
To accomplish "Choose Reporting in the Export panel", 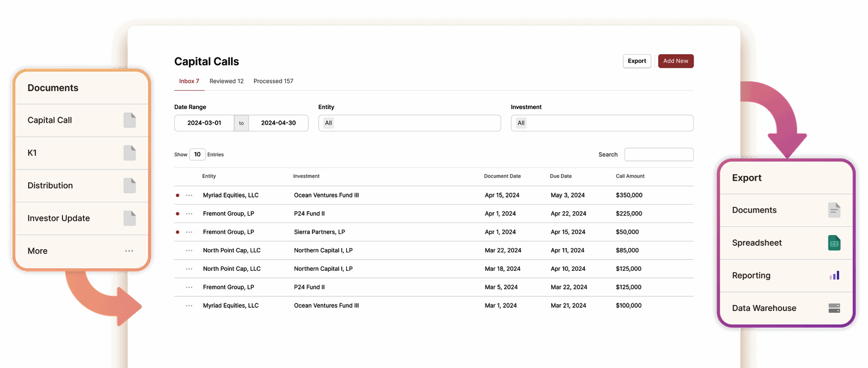I will pos(786,276).
